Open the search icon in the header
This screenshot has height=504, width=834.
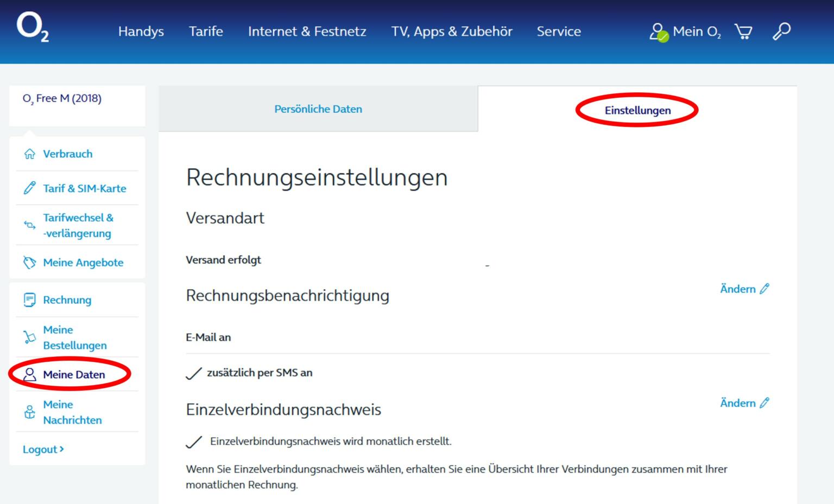click(x=782, y=31)
